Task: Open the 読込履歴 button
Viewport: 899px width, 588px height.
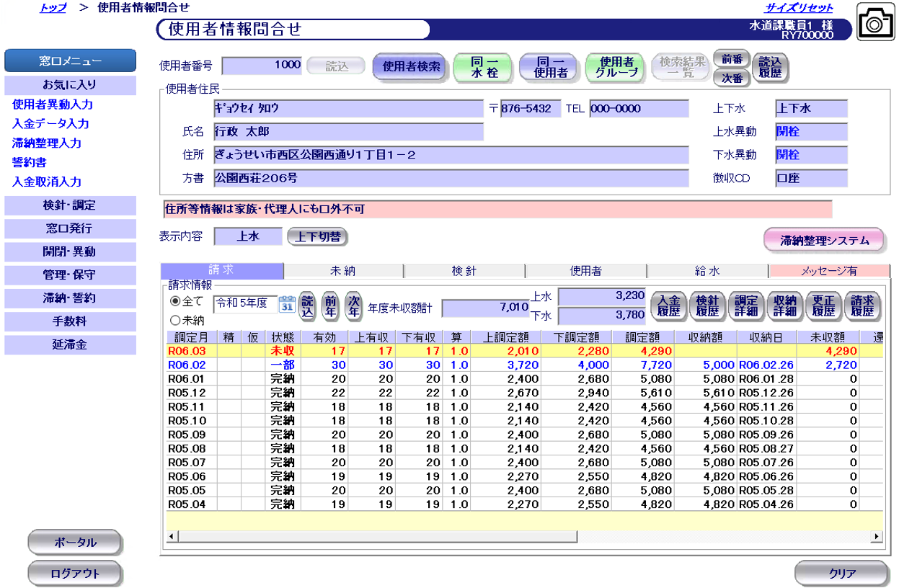Action: (x=770, y=68)
